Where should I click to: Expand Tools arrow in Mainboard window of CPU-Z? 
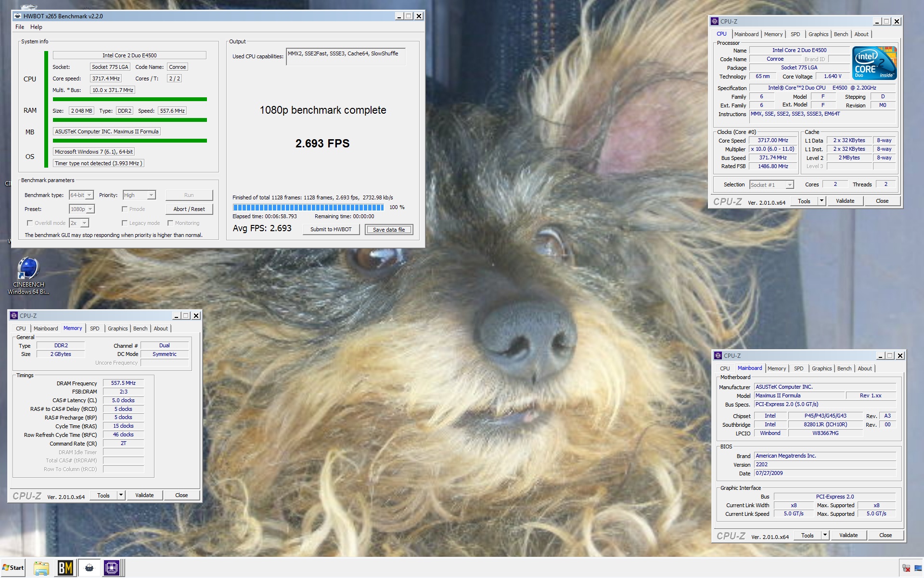825,535
